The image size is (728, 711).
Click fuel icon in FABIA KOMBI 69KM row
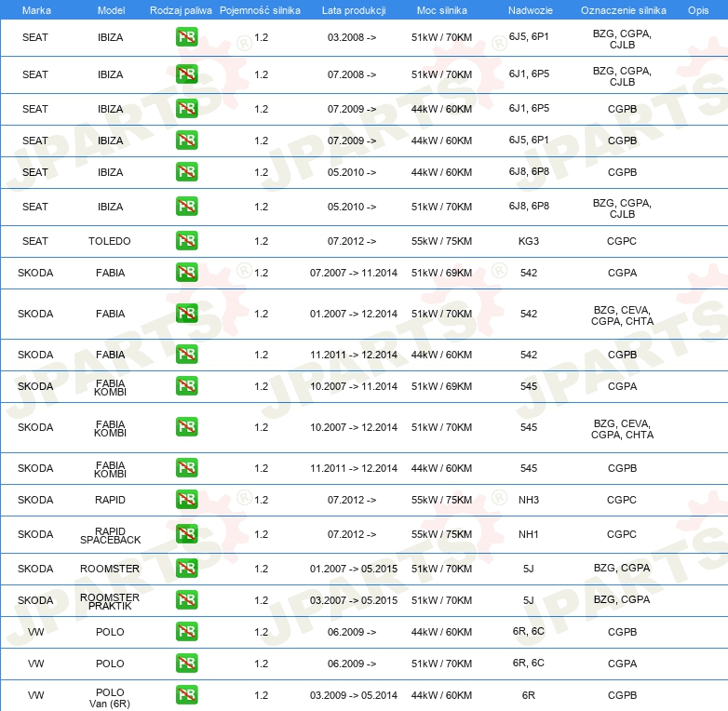point(186,386)
